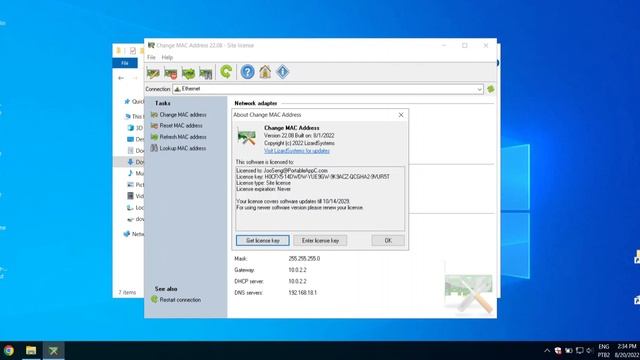Click the Get license key button

pos(263,240)
